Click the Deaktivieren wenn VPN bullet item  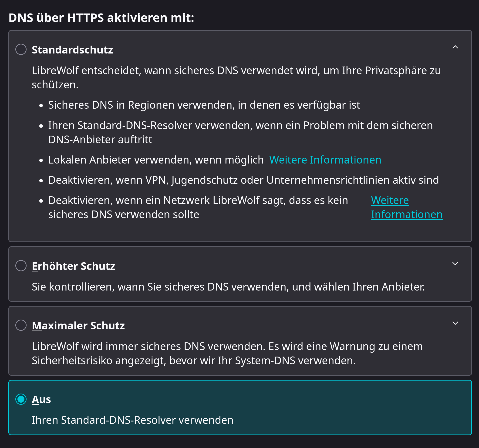click(243, 180)
